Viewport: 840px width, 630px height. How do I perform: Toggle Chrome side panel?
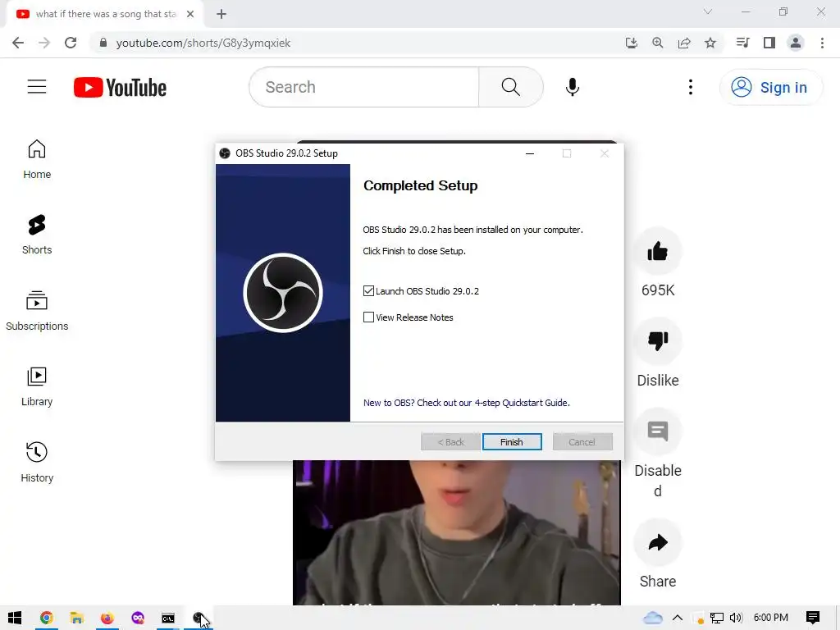point(769,43)
